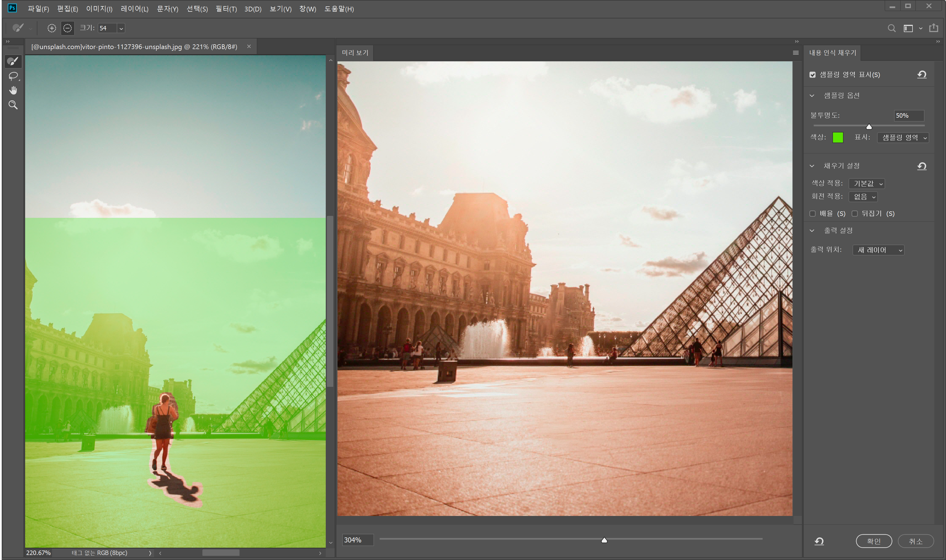Switch brush to subtract mode (minus)

(67, 28)
